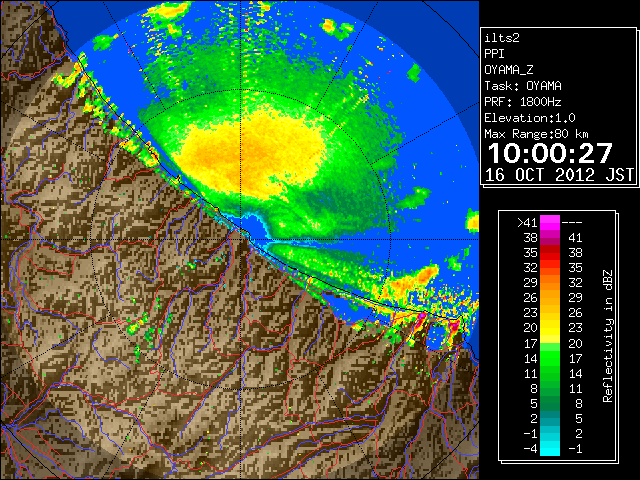The image size is (640, 480).
Task: Click the Task: OYAMA line
Action: [523, 86]
